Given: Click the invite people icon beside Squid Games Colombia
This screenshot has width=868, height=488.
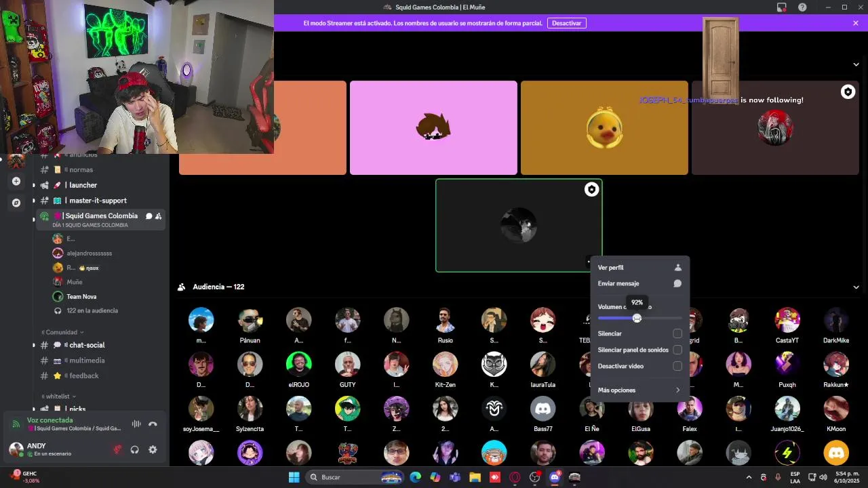Looking at the screenshot, I should (158, 216).
